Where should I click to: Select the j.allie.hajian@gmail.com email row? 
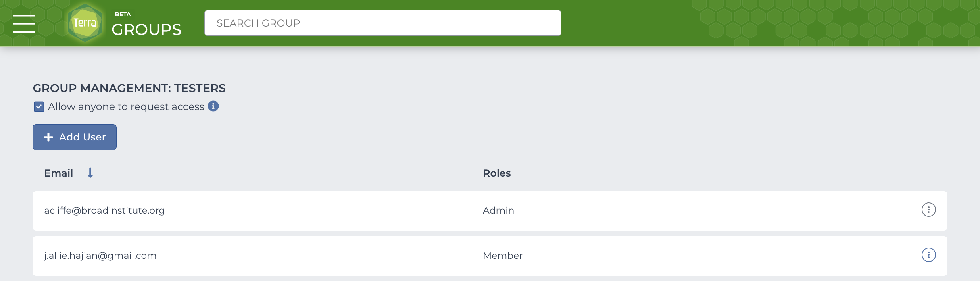click(490, 256)
